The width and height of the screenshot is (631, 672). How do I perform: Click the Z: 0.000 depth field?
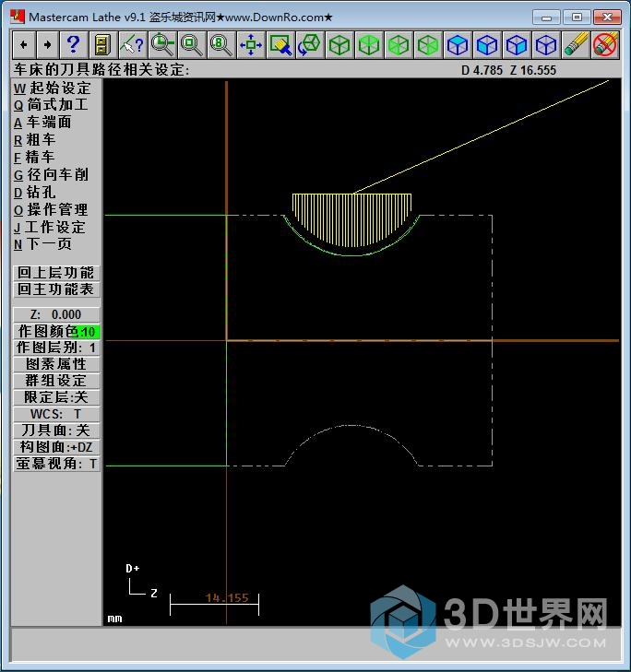56,314
